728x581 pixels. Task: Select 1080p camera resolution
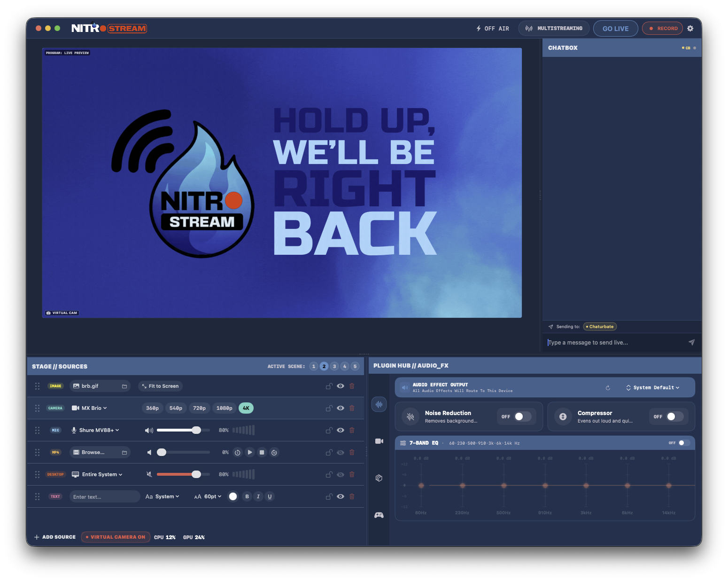tap(225, 408)
